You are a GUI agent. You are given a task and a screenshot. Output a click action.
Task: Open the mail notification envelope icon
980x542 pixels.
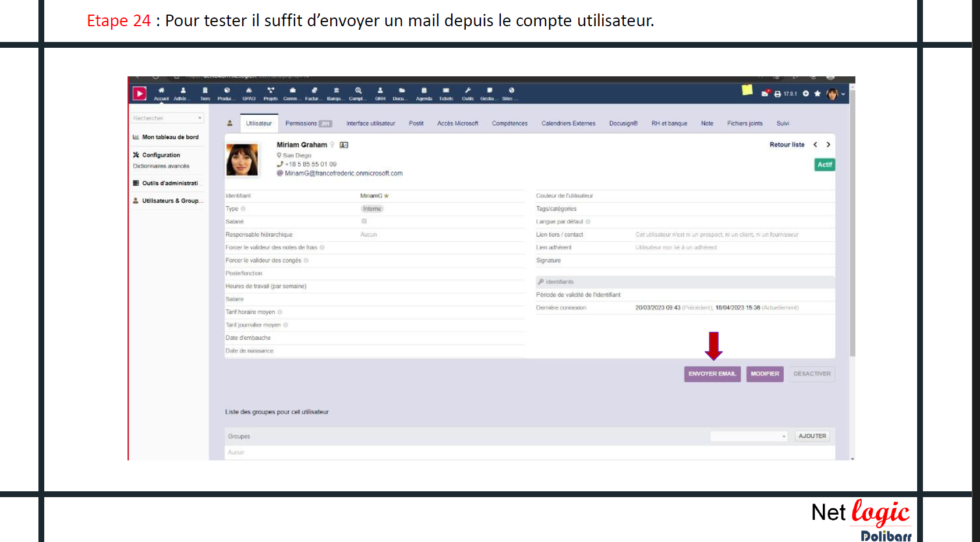tap(765, 93)
